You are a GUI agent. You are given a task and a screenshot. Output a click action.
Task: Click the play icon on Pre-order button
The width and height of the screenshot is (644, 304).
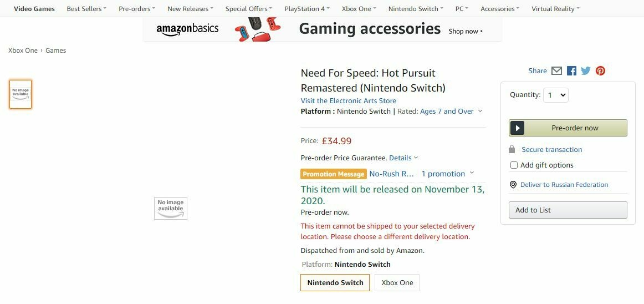point(517,128)
